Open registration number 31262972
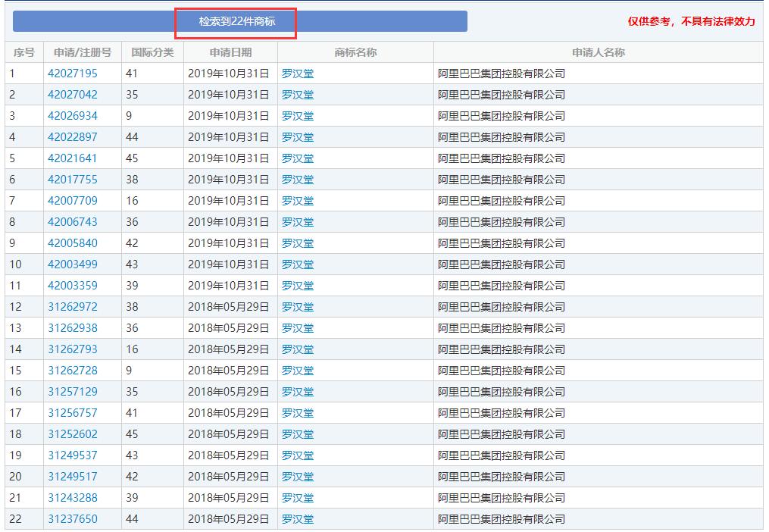Screen dimensions: 769x532 pos(73,307)
